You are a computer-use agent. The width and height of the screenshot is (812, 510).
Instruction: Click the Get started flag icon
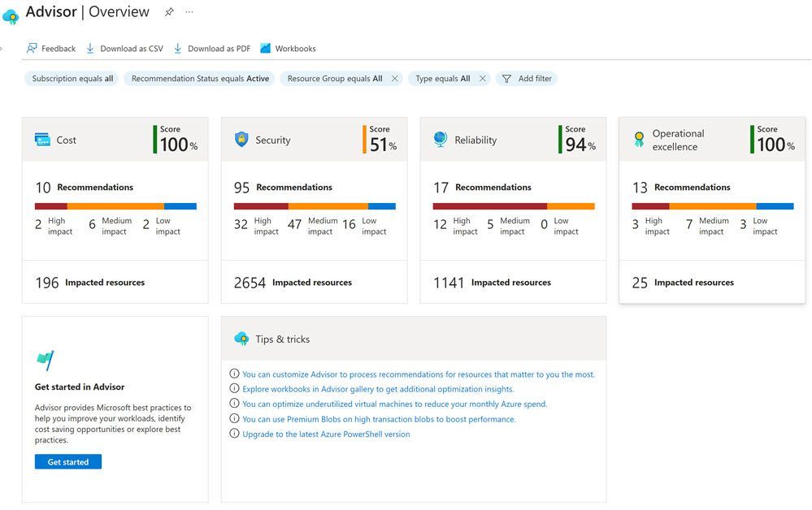pyautogui.click(x=46, y=360)
